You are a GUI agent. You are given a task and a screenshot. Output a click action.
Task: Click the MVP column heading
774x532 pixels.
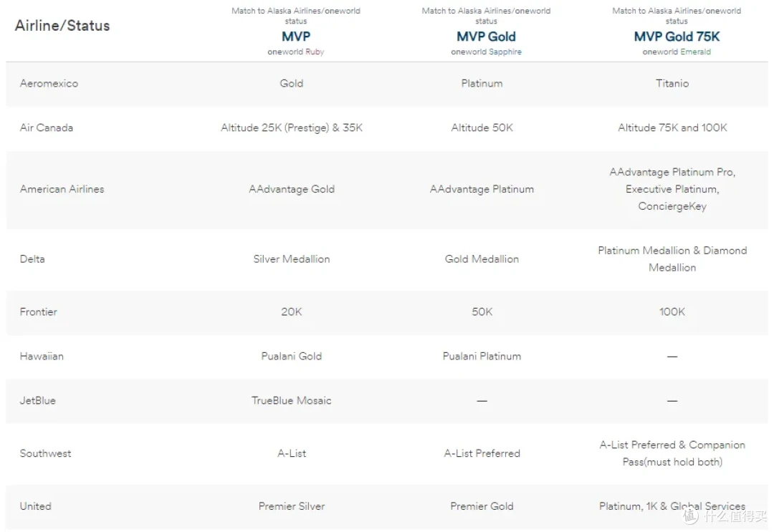296,37
